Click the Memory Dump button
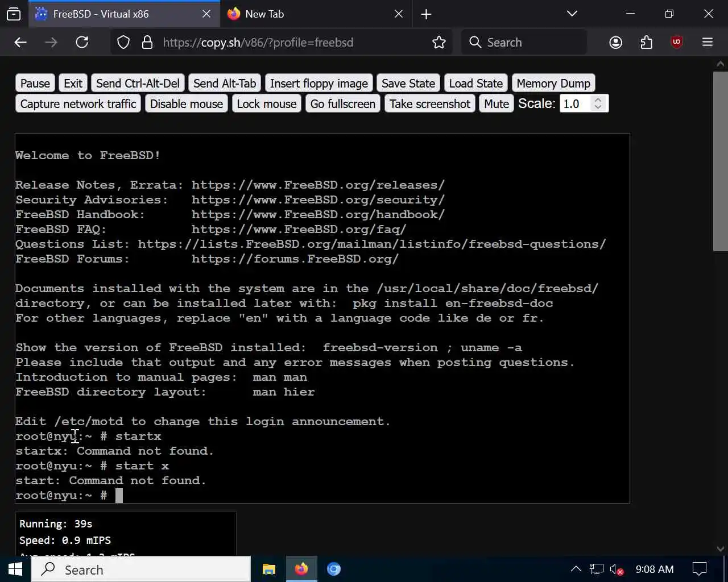The image size is (728, 582). [x=553, y=84]
